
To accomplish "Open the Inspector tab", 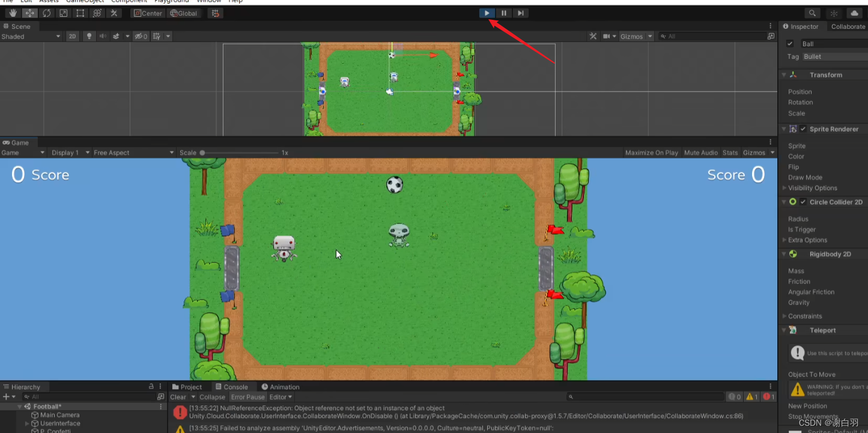I will [801, 26].
